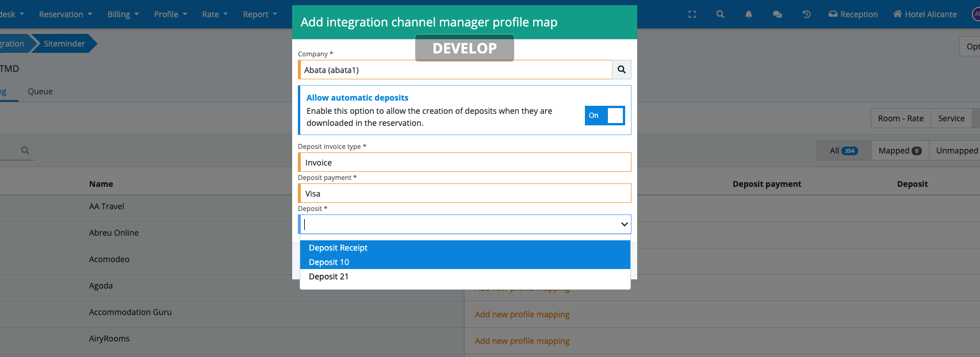
Task: Click the table search magnifier icon
Action: coord(25,151)
